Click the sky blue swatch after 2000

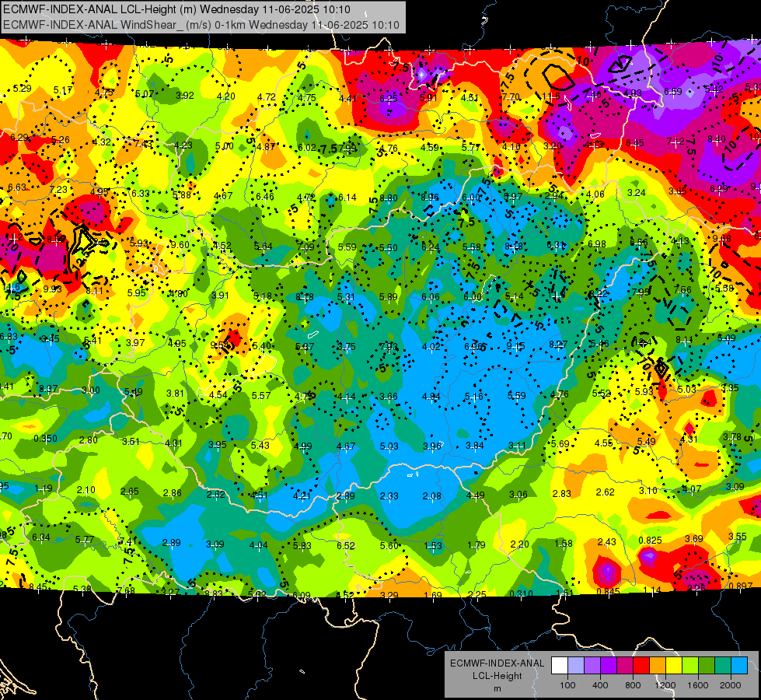(x=739, y=666)
